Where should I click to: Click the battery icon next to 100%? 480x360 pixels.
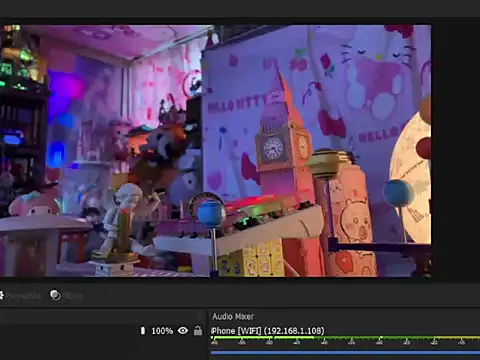pos(143,331)
